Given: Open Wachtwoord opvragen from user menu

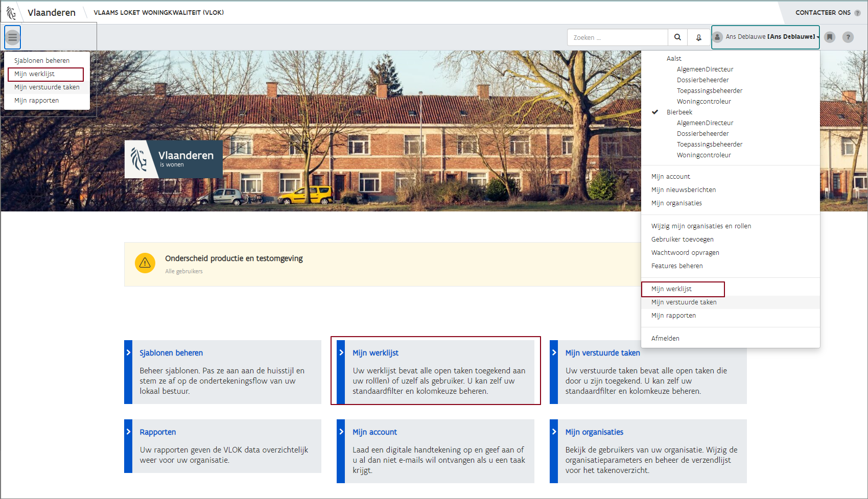Looking at the screenshot, I should [x=685, y=253].
